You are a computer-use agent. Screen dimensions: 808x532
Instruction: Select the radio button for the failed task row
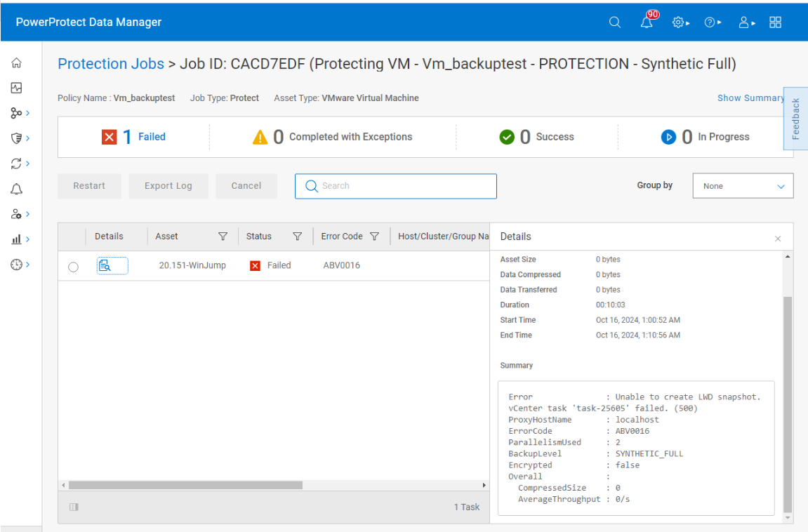coord(73,265)
